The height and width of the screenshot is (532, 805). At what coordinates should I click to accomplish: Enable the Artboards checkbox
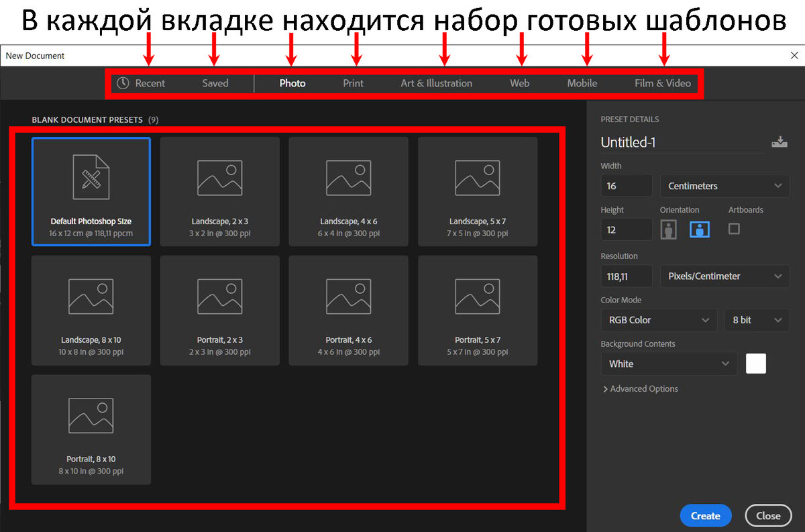[x=734, y=229]
